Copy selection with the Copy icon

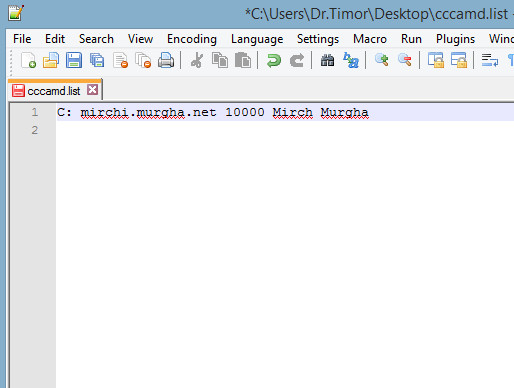click(220, 61)
